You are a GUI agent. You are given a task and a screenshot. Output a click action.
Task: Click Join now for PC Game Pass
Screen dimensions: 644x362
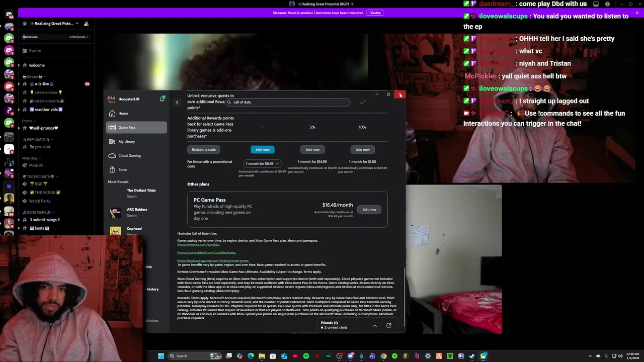point(369,209)
